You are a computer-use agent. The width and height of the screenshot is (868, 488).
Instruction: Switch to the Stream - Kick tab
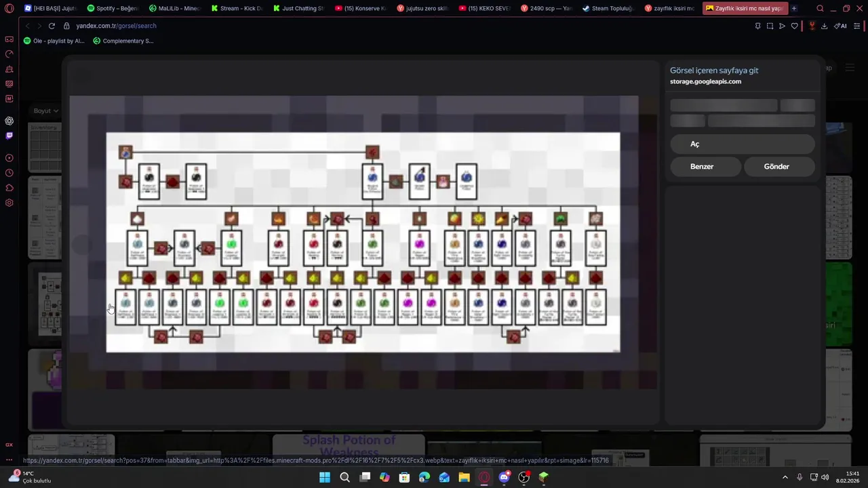tap(237, 8)
